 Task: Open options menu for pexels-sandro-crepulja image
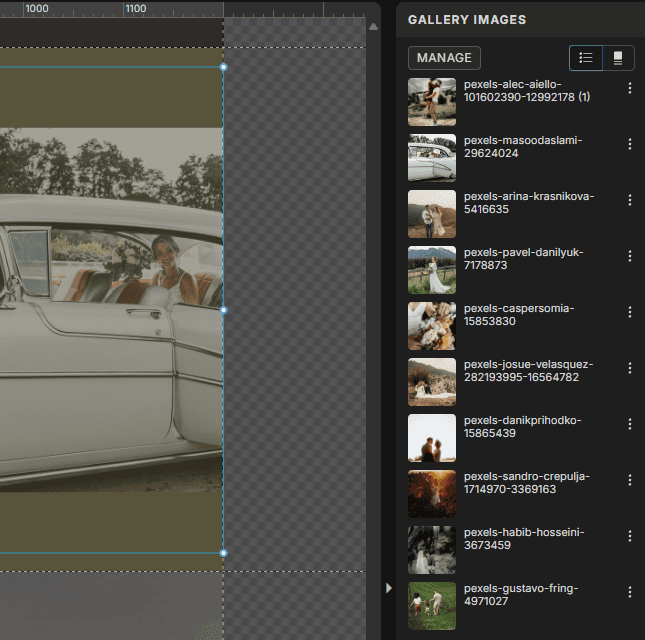[629, 480]
